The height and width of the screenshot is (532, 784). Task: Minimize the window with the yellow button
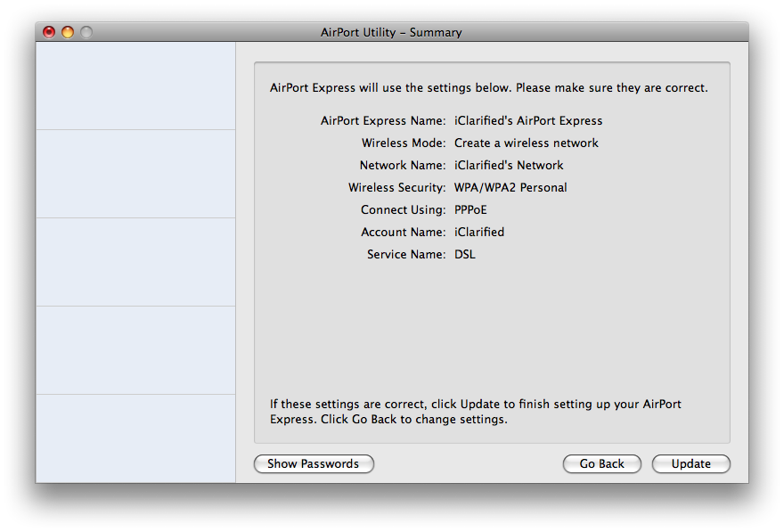point(68,32)
